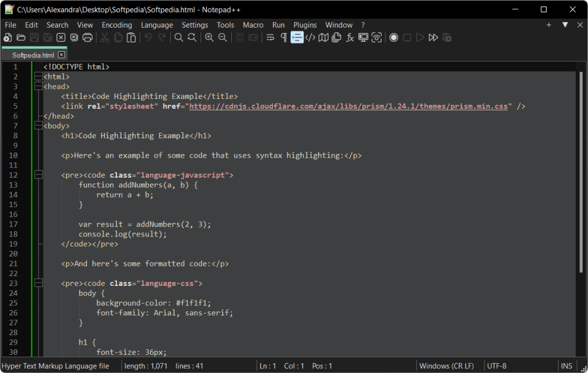Screen dimensions: 588x373
Task: Switch INS to overwrite mode
Action: click(566, 365)
